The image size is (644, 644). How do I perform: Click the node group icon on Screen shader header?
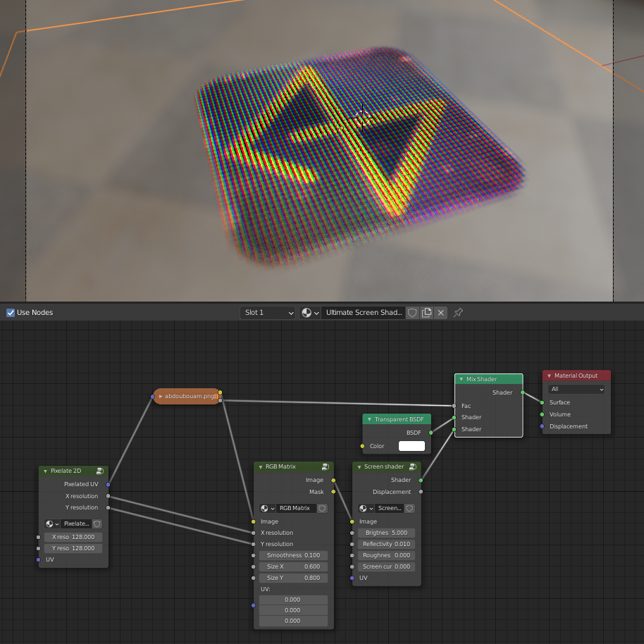412,466
